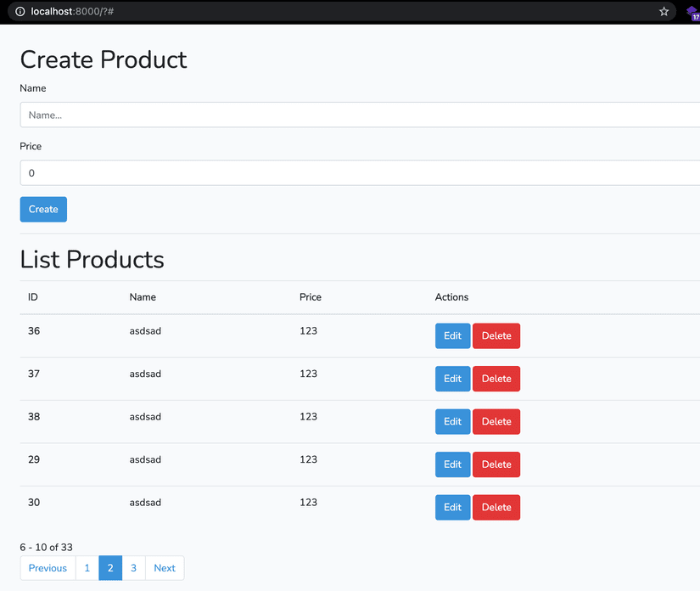Viewport: 700px width, 591px height.
Task: Select page 3 in the pagination
Action: [x=133, y=567]
